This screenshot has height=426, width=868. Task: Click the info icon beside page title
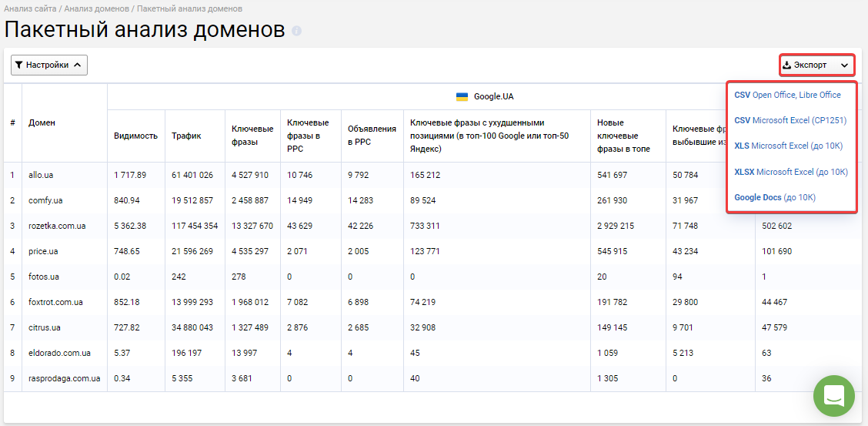pyautogui.click(x=297, y=31)
